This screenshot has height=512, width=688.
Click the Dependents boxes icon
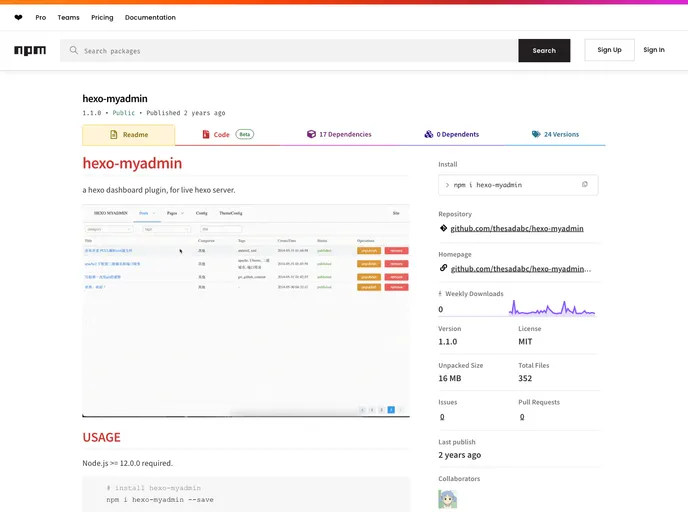coord(429,134)
